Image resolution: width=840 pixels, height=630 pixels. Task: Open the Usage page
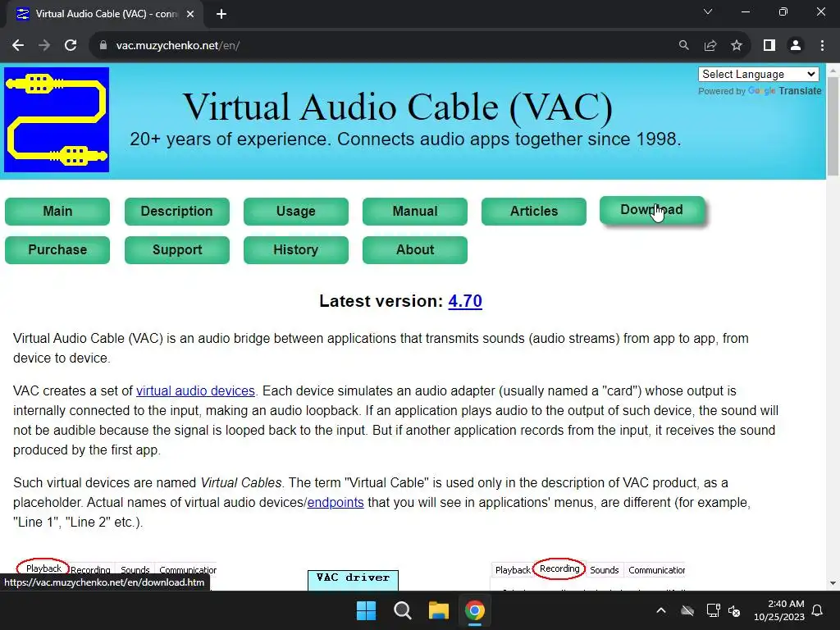point(295,211)
